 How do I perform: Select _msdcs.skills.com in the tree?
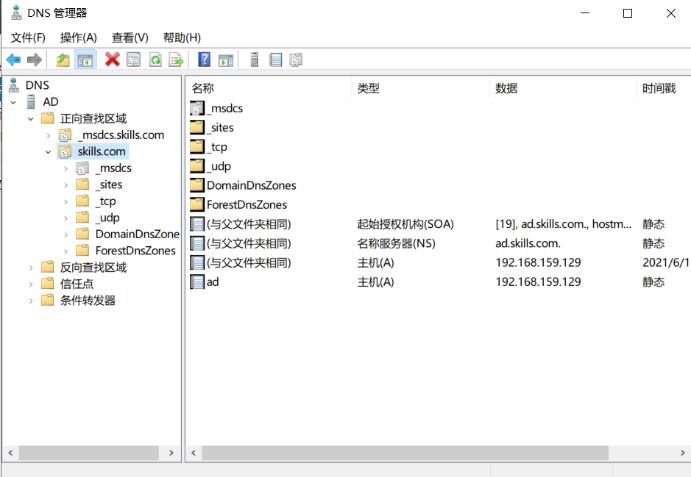click(121, 135)
